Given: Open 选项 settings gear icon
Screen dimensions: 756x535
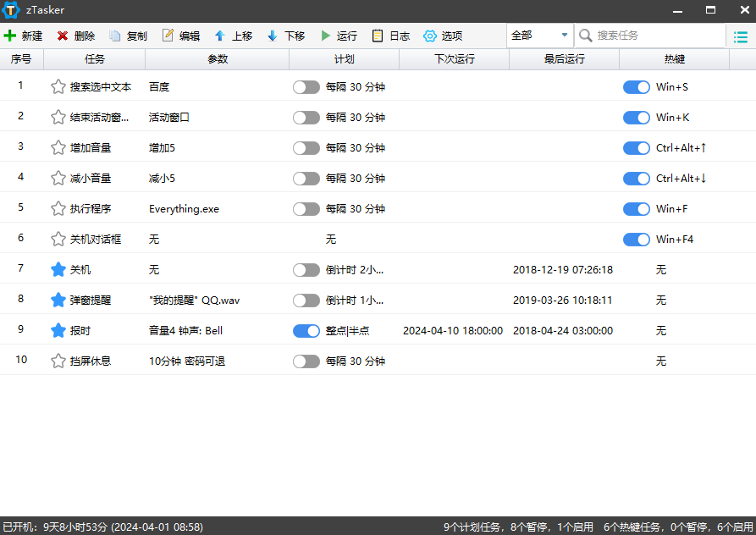Looking at the screenshot, I should 430,36.
